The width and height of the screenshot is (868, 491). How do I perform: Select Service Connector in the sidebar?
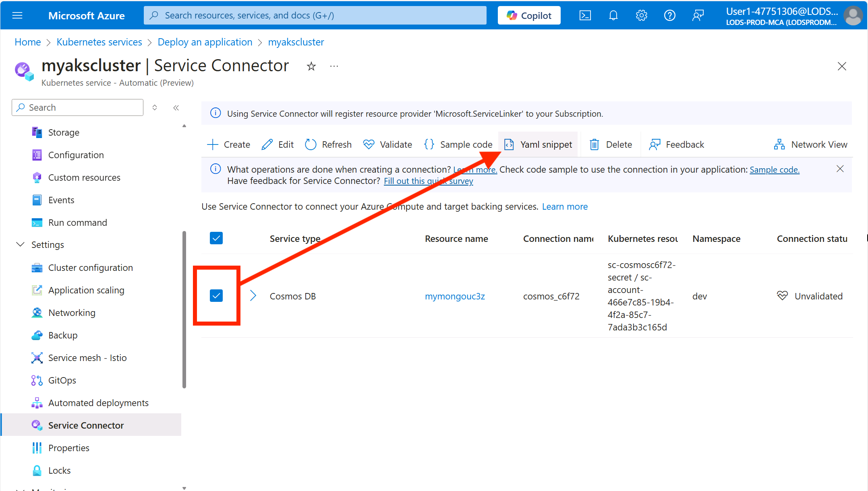coord(91,425)
